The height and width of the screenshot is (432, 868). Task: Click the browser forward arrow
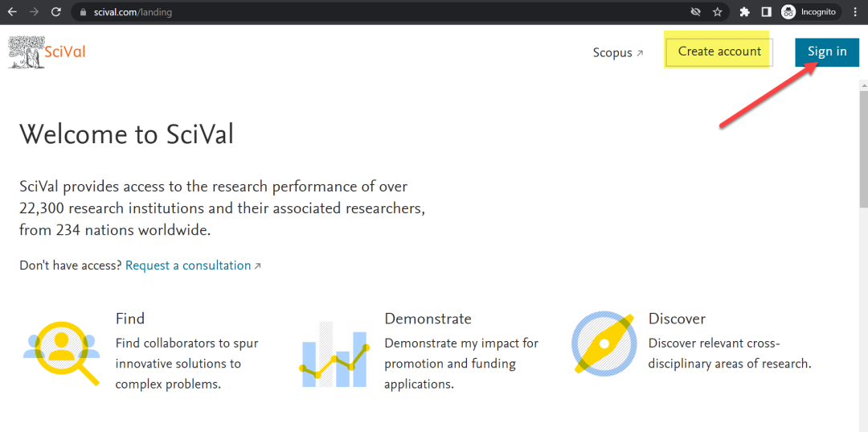(x=35, y=11)
